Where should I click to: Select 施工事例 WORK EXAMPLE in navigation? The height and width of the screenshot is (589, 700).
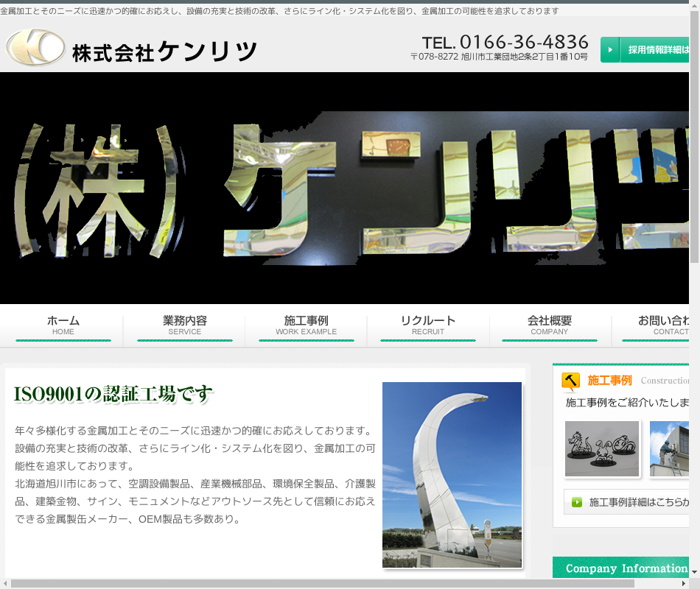point(307,325)
